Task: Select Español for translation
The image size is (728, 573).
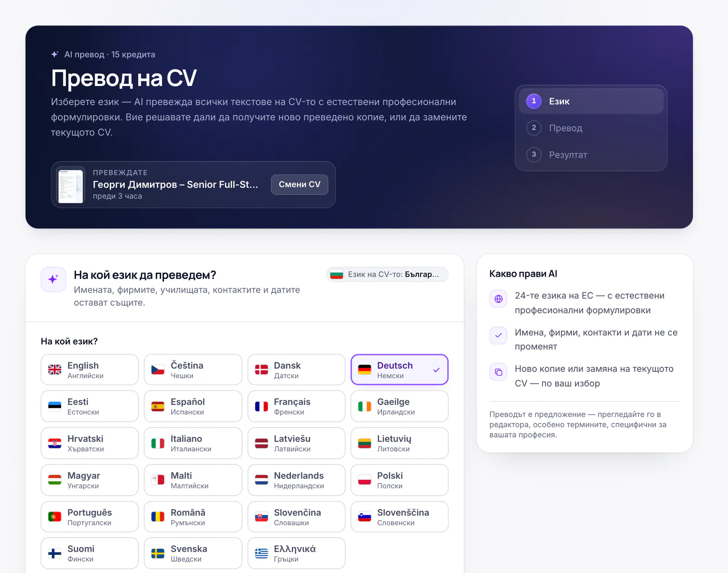Action: [x=193, y=406]
